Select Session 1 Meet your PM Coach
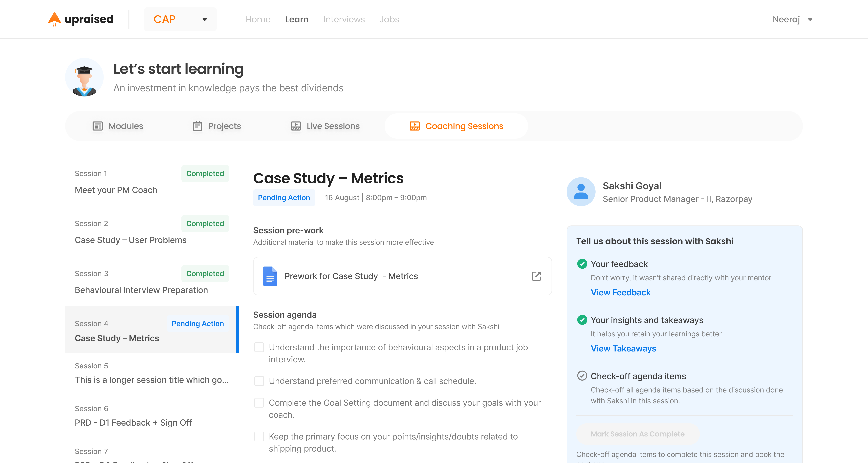 point(152,181)
